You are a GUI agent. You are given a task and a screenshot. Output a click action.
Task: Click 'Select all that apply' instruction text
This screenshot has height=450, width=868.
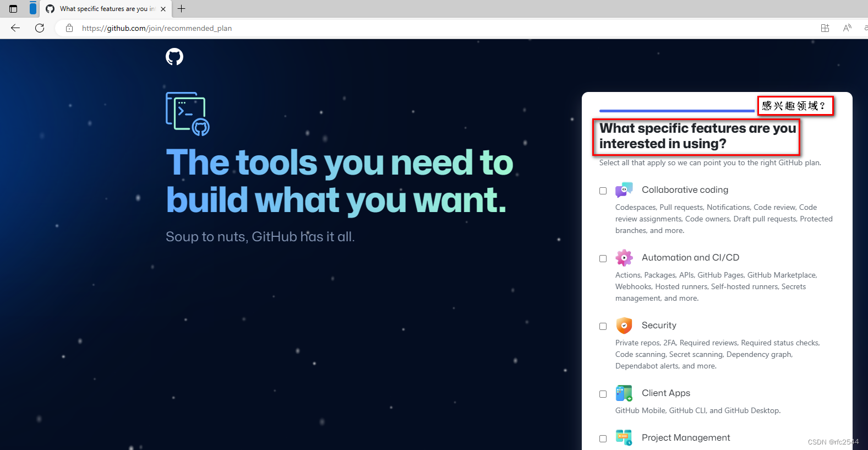coord(710,162)
